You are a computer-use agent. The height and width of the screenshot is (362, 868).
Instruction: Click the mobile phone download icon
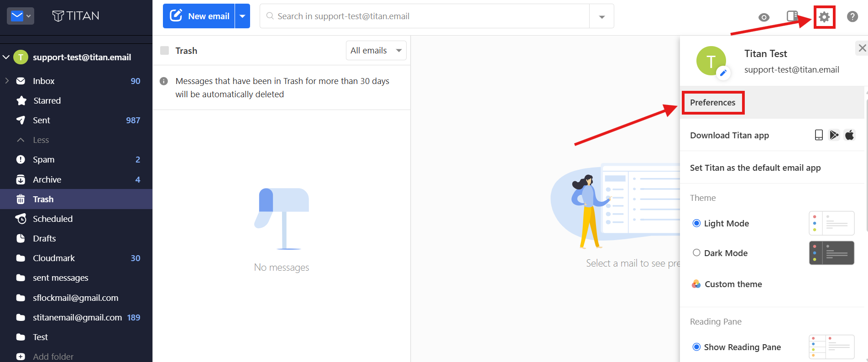(819, 135)
